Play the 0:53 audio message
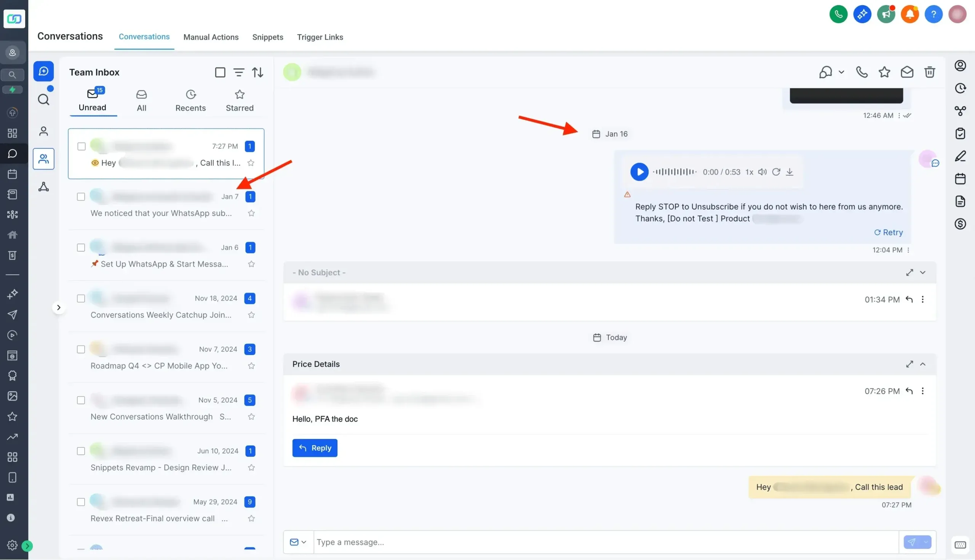The height and width of the screenshot is (560, 975). click(639, 172)
